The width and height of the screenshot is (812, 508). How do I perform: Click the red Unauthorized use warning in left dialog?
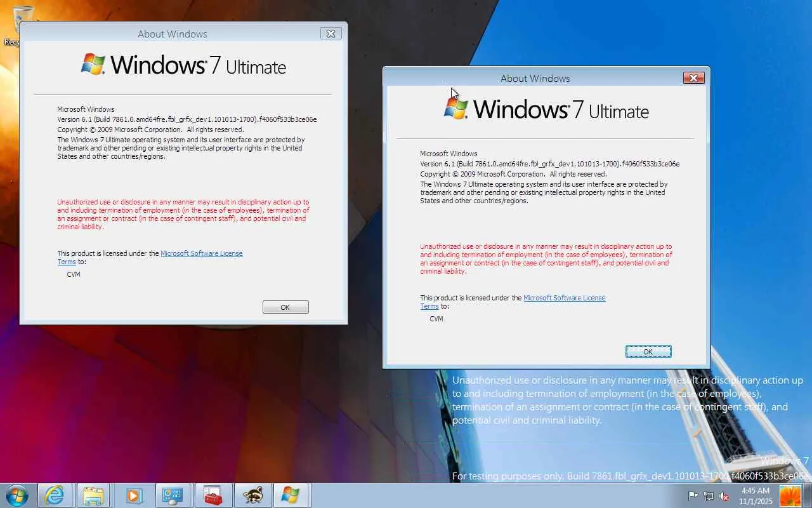click(183, 214)
